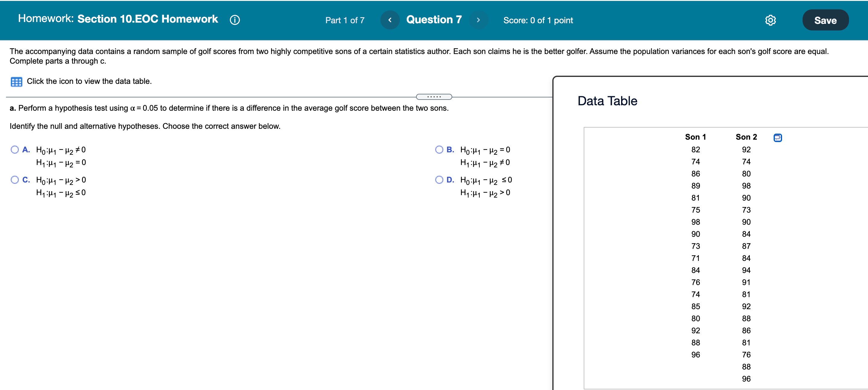Image resolution: width=868 pixels, height=390 pixels.
Task: Click the Son 1 column header
Action: point(695,137)
